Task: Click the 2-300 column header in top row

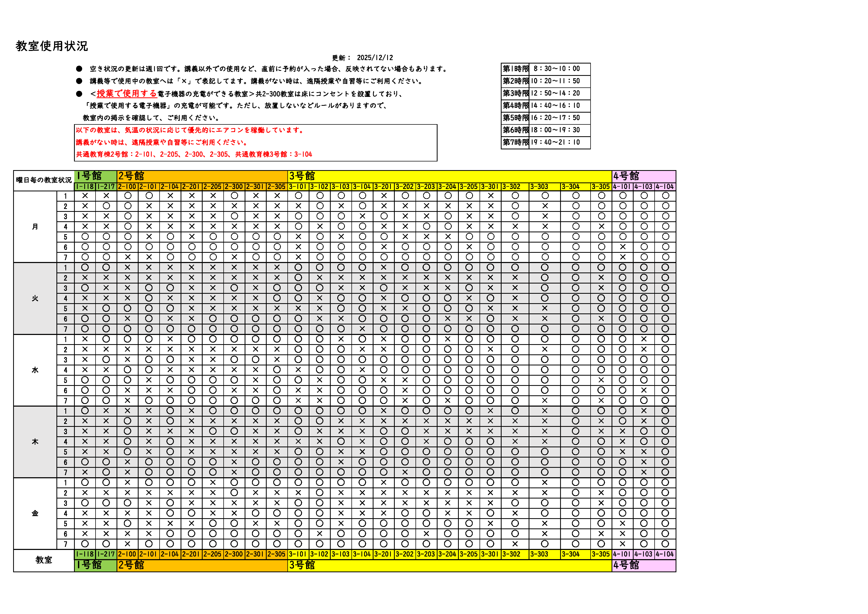Action: 234,187
